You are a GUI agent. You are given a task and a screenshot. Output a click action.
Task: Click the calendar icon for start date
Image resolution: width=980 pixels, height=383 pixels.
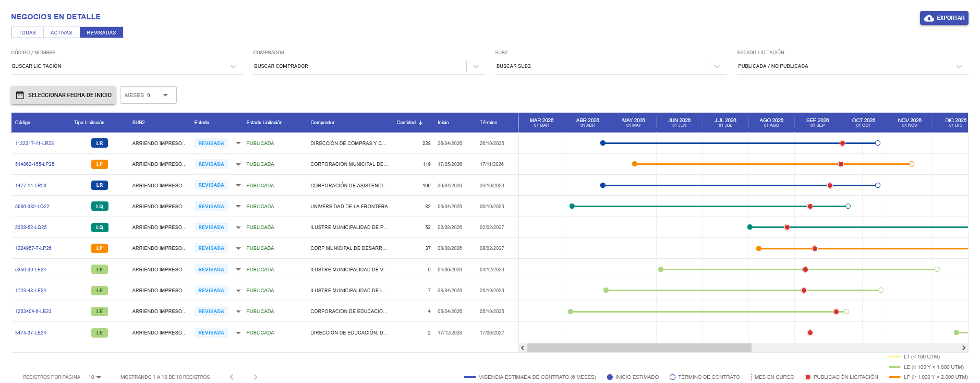pyautogui.click(x=20, y=95)
